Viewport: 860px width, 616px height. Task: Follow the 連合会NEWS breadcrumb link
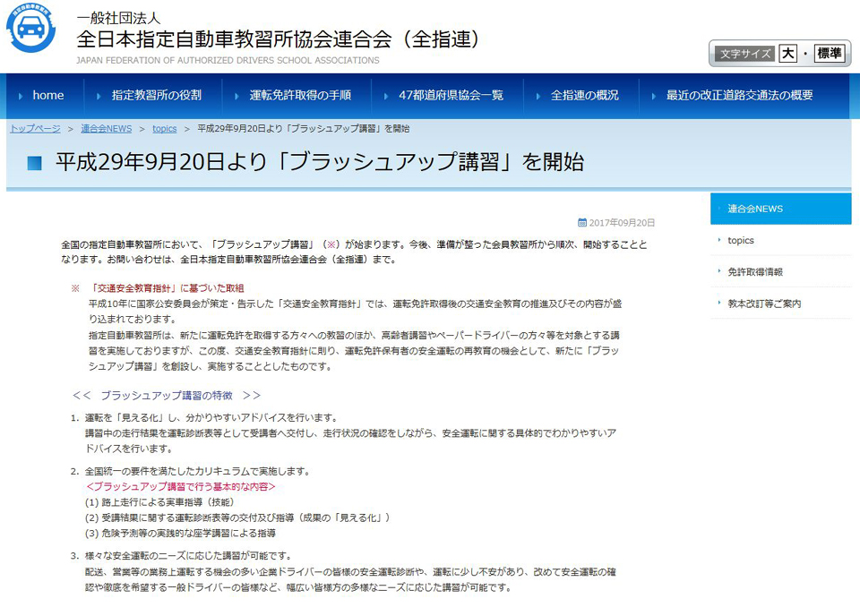click(106, 129)
